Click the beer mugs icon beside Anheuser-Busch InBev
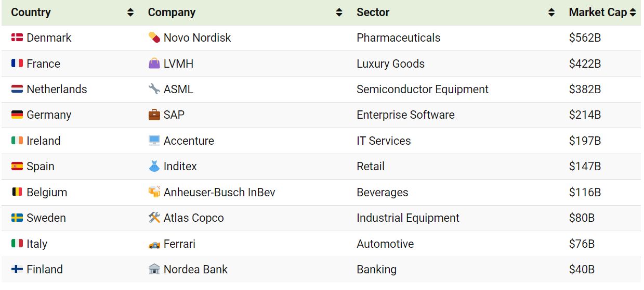Viewport: 644px width, 290px height. tap(154, 192)
